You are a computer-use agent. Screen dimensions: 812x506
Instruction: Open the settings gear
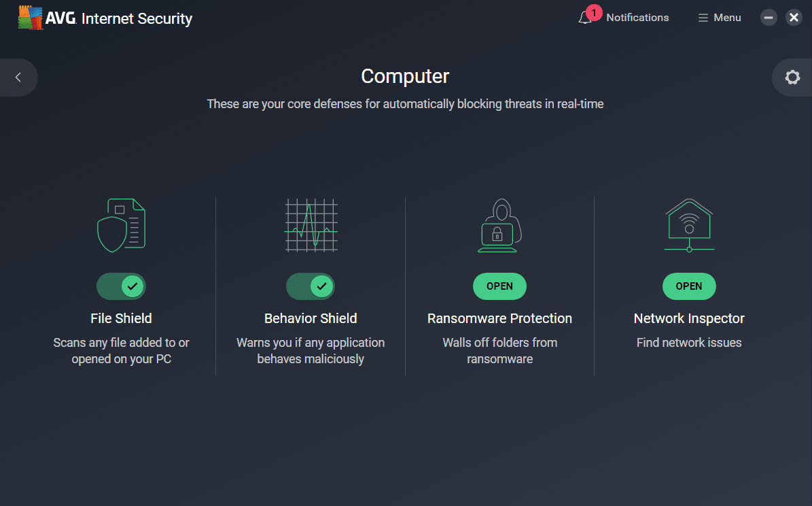coord(792,77)
